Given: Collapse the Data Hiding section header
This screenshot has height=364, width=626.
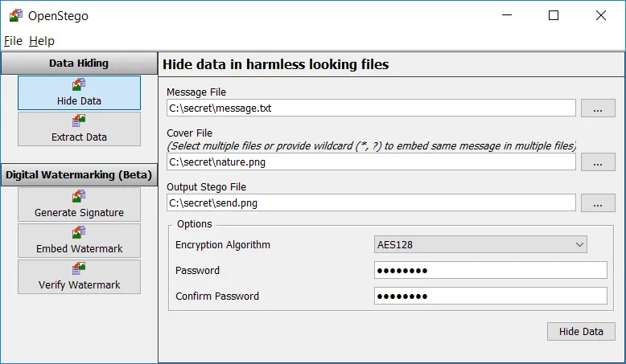Looking at the screenshot, I should pos(79,63).
